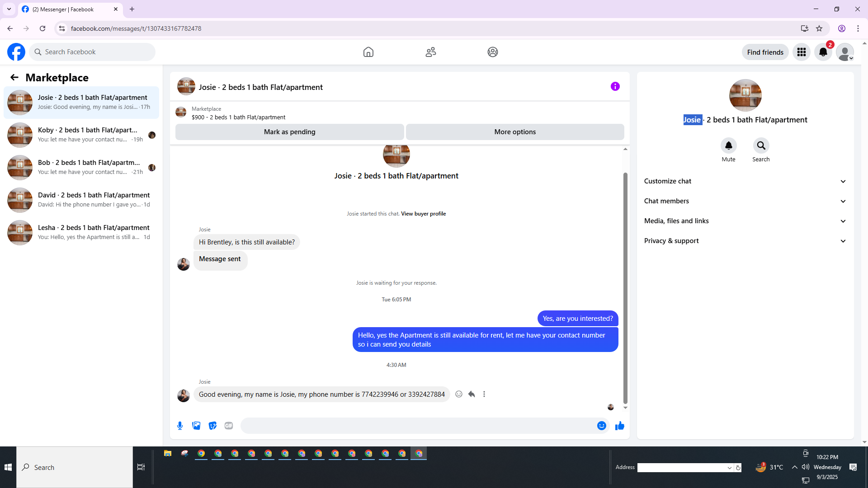Viewport: 868px width, 488px height.
Task: Show hidden system tray icons
Action: point(795,467)
